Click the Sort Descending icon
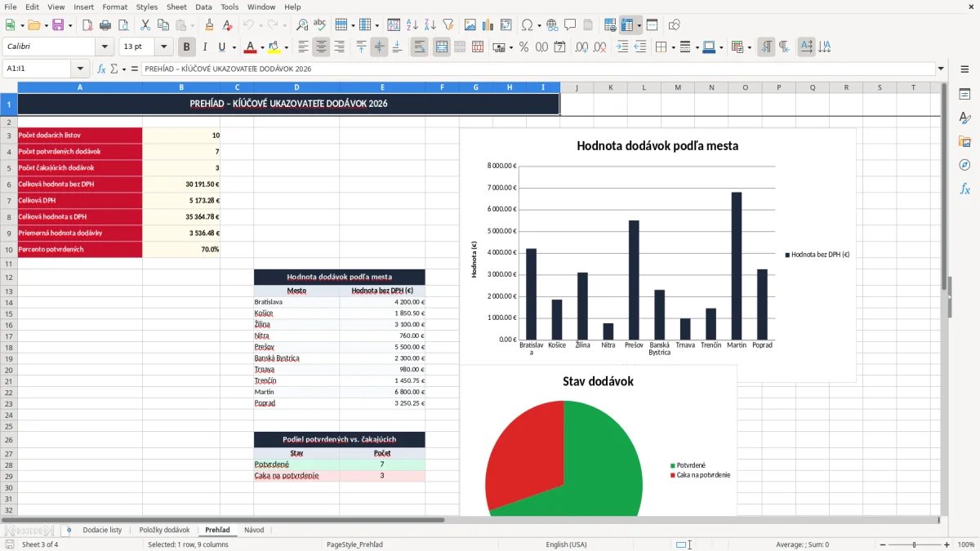 pyautogui.click(x=430, y=25)
